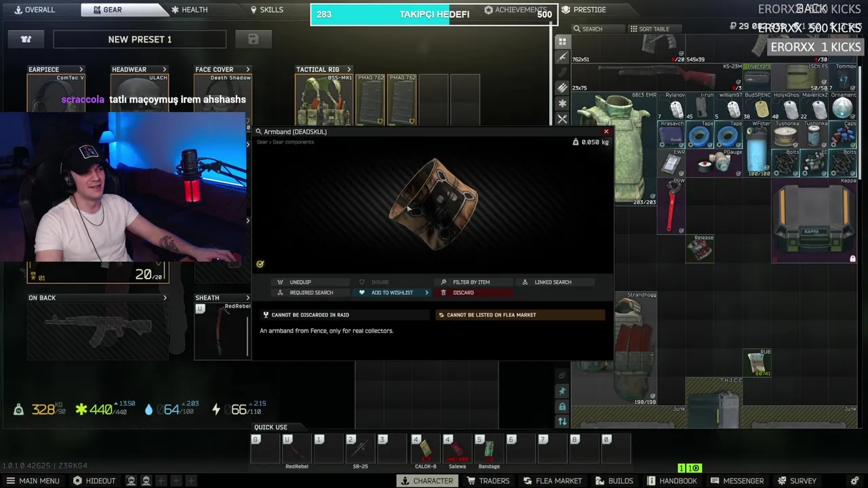
Task: Go to the Hideout
Action: point(94,481)
